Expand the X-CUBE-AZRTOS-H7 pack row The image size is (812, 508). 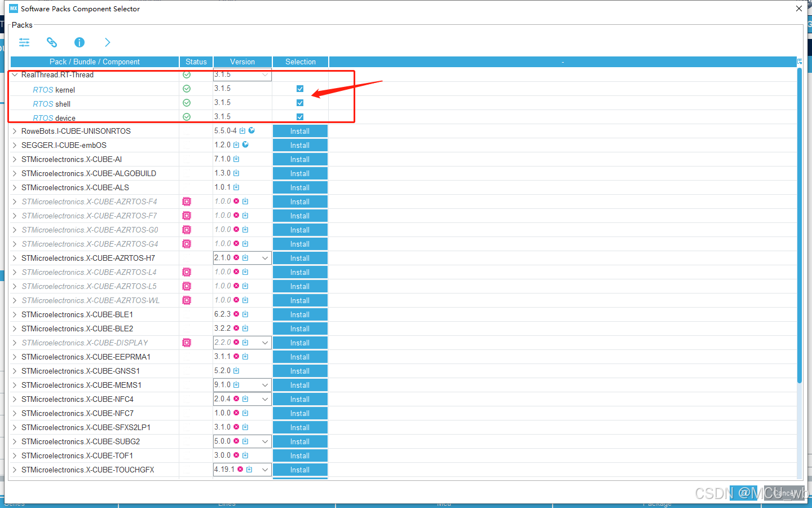pos(15,258)
